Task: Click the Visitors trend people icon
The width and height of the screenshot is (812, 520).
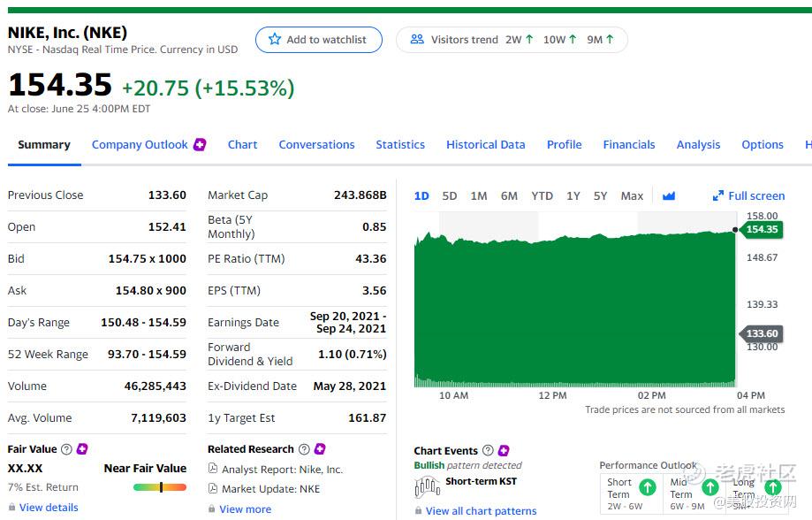Action: (x=417, y=39)
